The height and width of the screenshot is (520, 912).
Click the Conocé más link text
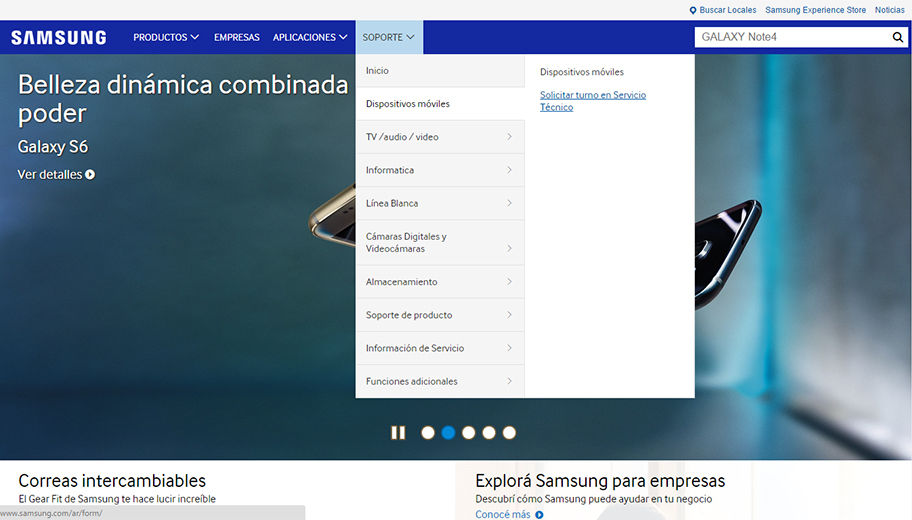coord(503,515)
